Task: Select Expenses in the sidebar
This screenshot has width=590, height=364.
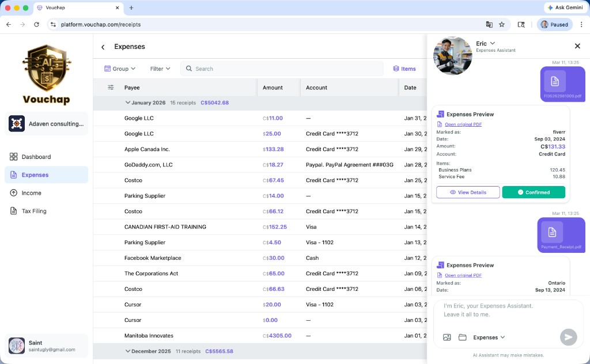Action: click(x=46, y=175)
